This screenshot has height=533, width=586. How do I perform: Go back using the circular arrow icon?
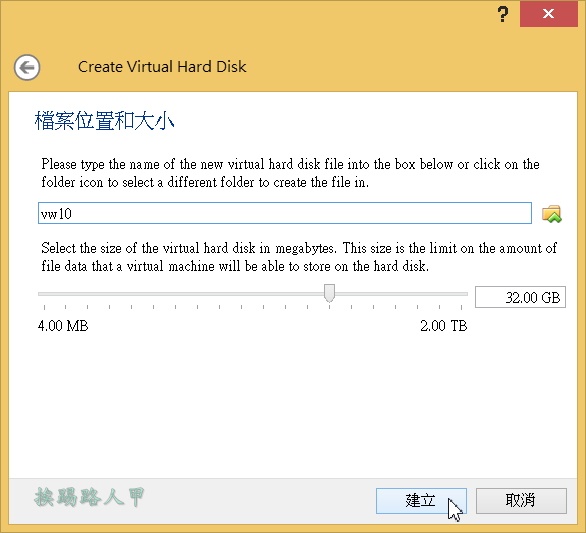coord(27,68)
